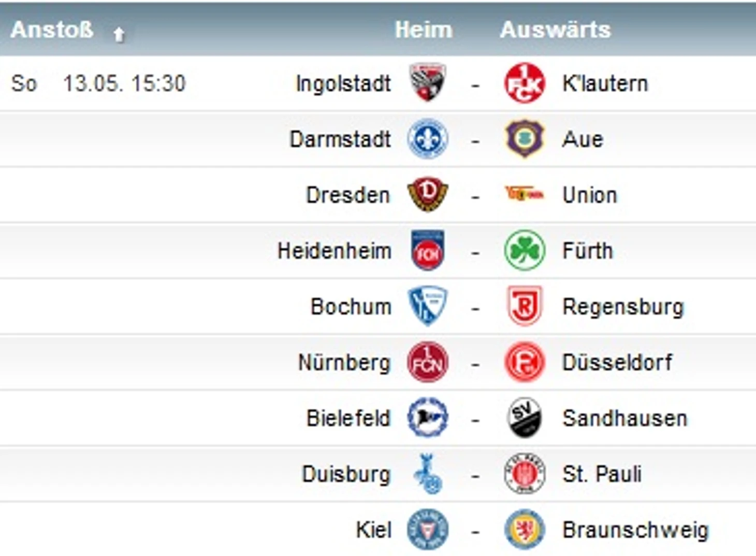This screenshot has width=756, height=556.
Task: Click the 1. FCK Kaiserslautern logo
Action: [x=524, y=83]
